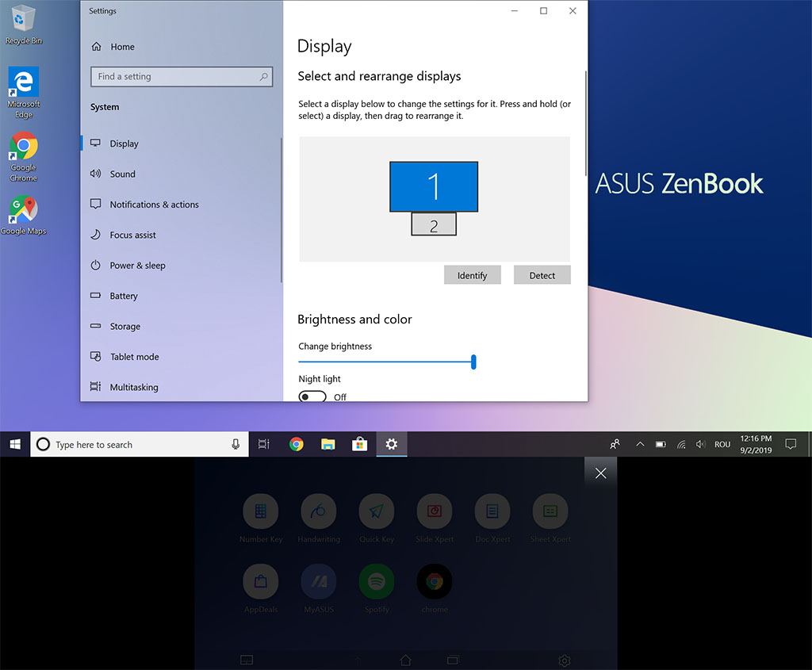Open ScreenPad settings gear at bottom

coord(565,660)
